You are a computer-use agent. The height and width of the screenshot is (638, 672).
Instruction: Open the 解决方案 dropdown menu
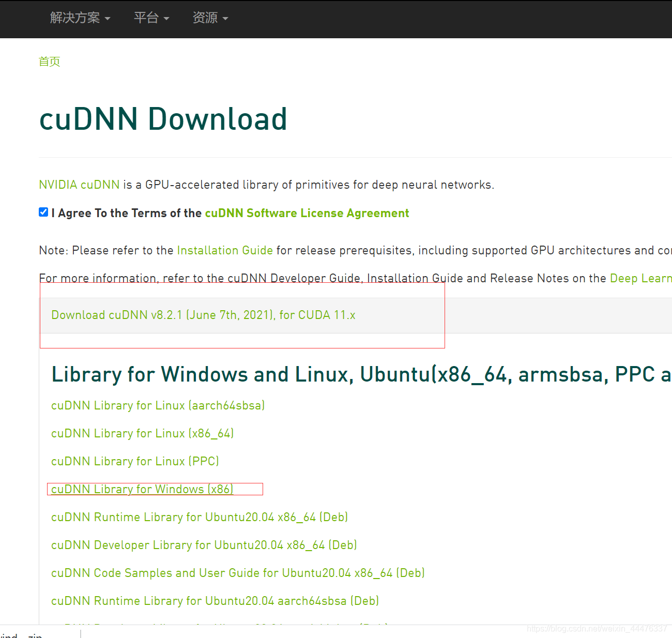(80, 18)
